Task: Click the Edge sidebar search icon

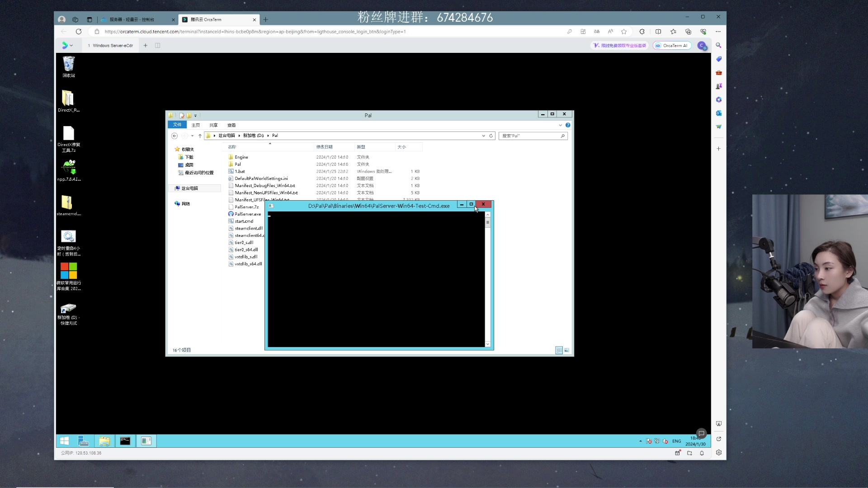Action: tap(718, 45)
